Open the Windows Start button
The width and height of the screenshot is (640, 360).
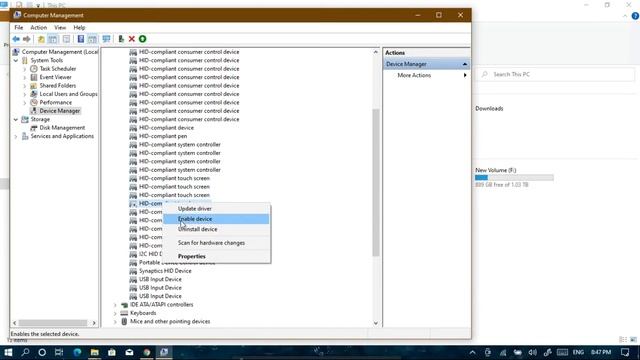pos(8,352)
